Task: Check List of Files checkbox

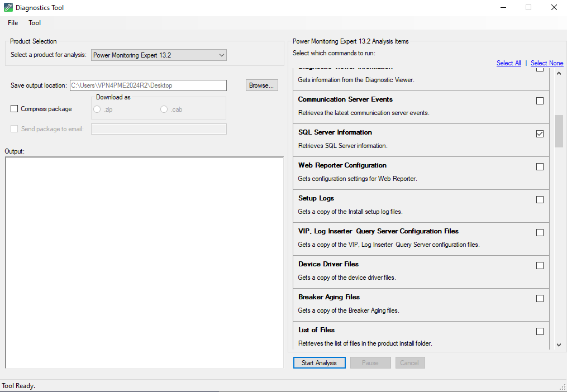Action: (x=540, y=331)
